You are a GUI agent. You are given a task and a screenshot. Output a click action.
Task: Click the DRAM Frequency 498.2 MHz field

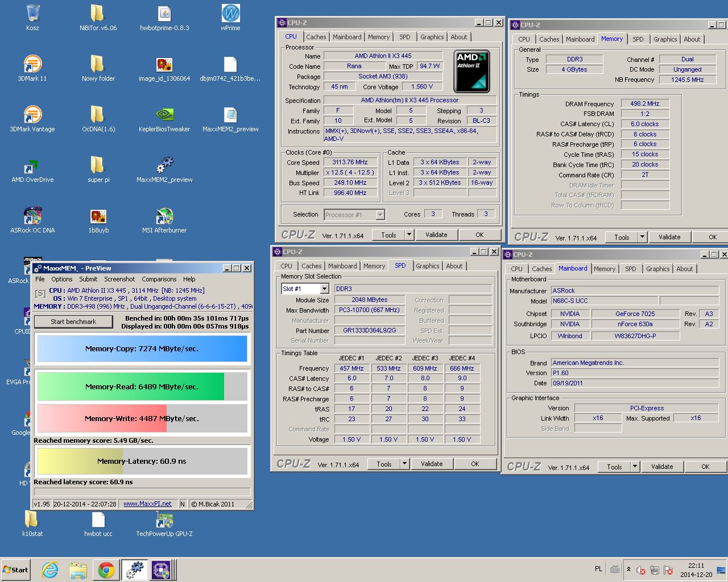(x=645, y=104)
